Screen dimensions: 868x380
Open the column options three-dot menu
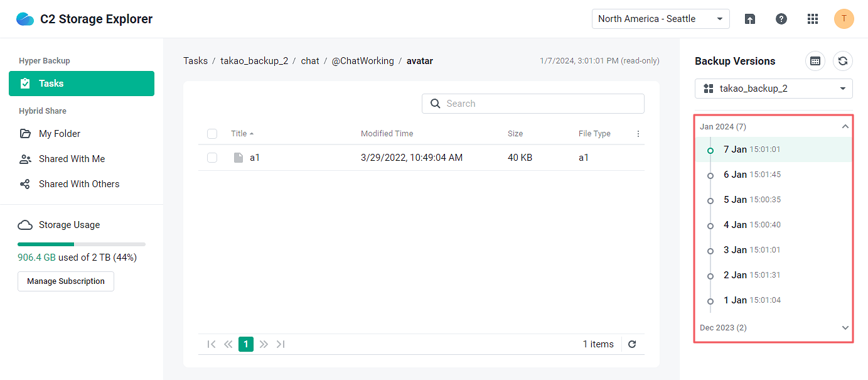click(638, 134)
